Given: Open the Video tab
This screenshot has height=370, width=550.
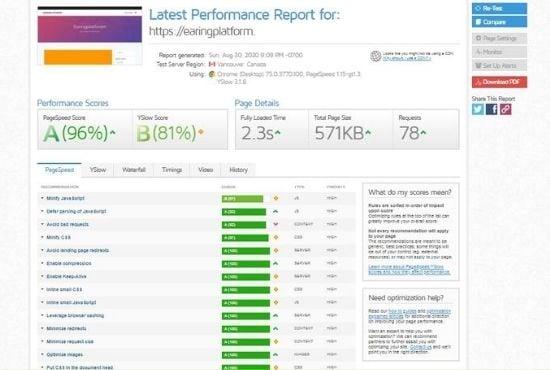Looking at the screenshot, I should tap(206, 170).
